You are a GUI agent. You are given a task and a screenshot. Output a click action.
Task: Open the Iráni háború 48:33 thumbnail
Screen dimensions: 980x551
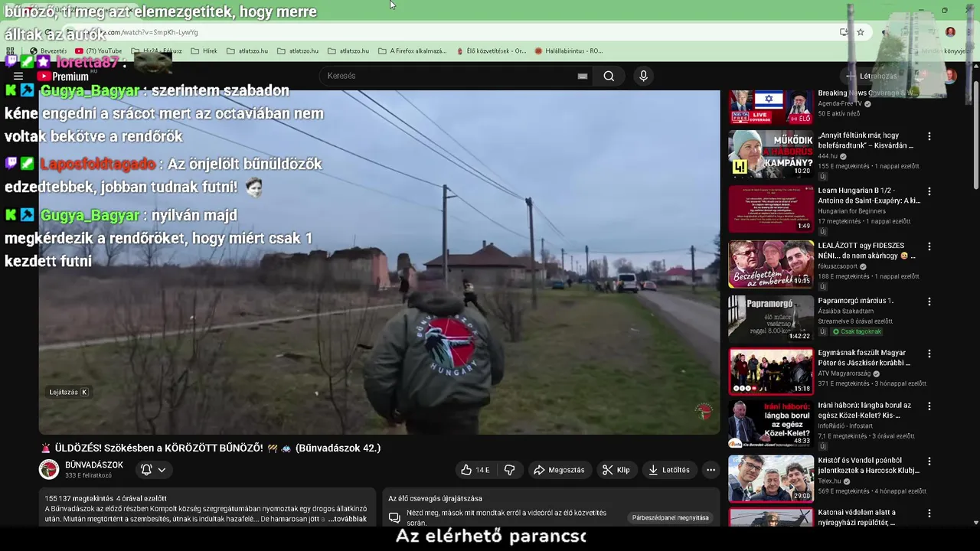pos(771,424)
